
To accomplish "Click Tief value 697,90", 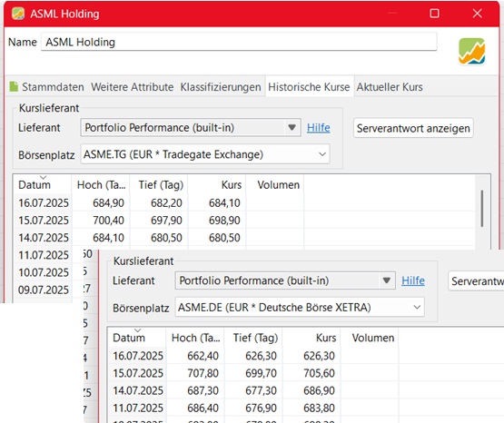I will coord(166,221).
